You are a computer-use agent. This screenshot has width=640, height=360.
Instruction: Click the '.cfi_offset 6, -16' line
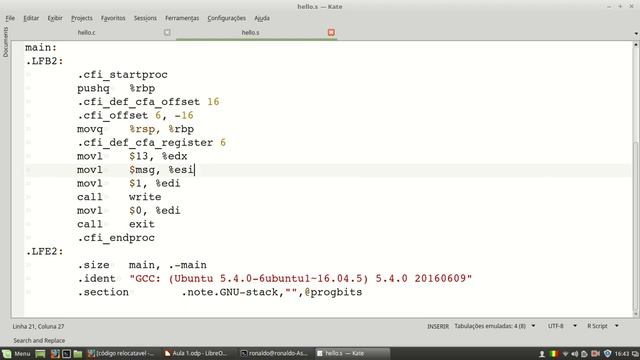coord(135,116)
